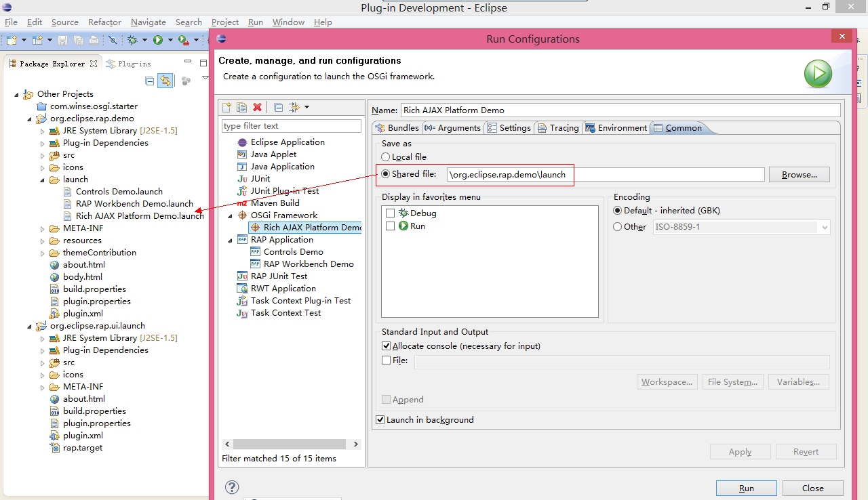
Task: Select Default - inherited (GBK) encoding
Action: tap(617, 211)
